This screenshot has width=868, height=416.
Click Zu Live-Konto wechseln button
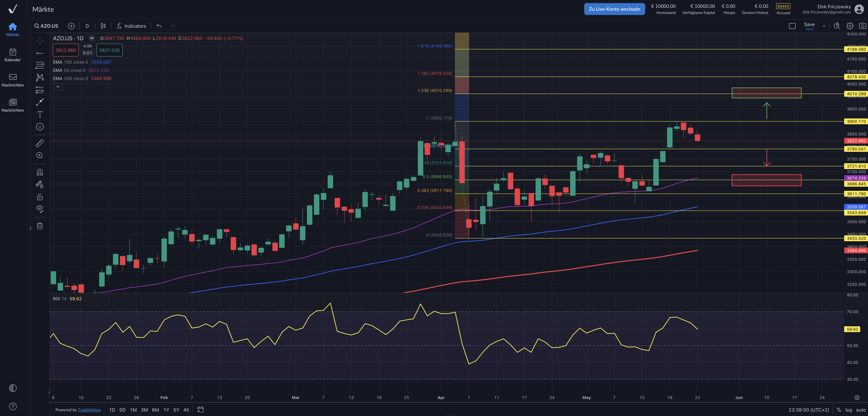click(x=614, y=9)
